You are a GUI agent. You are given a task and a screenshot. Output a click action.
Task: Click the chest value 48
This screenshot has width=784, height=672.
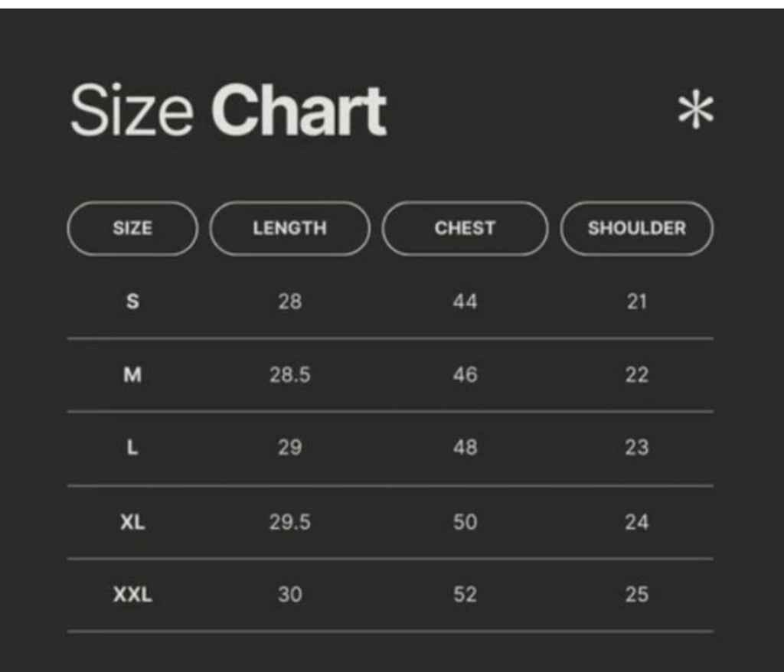coord(465,448)
